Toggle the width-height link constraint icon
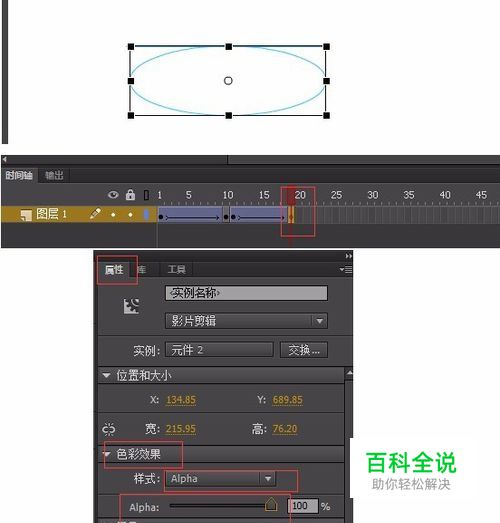Screen dimensions: 500x523 [x=109, y=429]
